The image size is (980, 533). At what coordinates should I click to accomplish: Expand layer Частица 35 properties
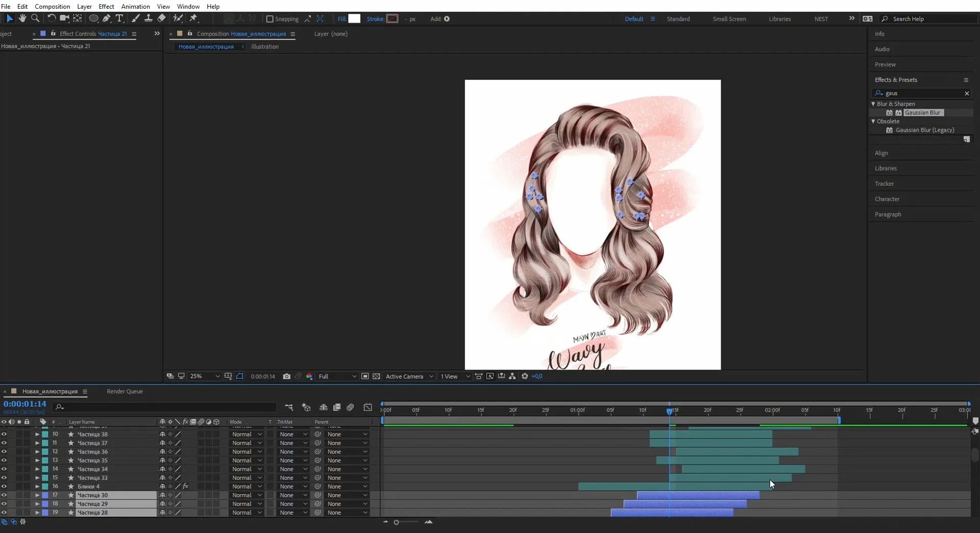37,461
